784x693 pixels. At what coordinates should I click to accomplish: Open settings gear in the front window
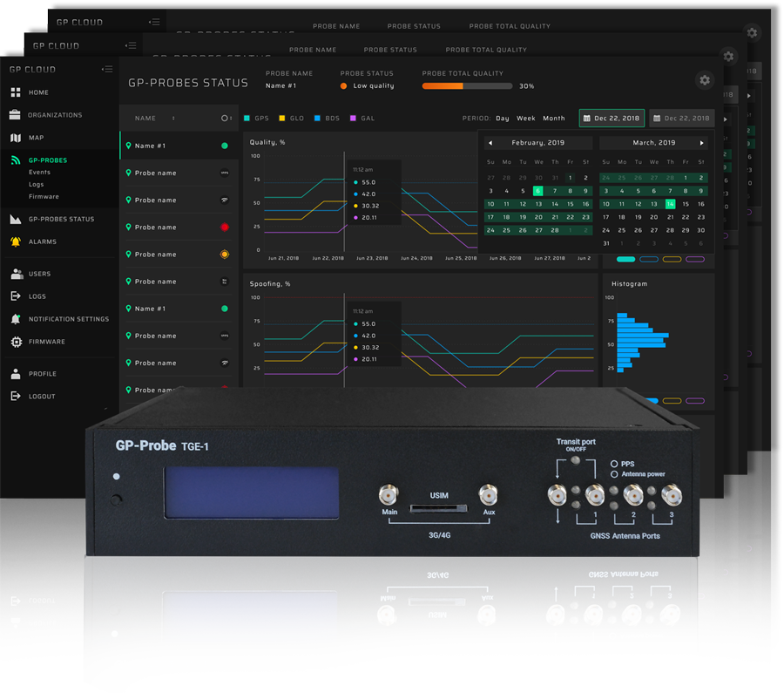705,80
